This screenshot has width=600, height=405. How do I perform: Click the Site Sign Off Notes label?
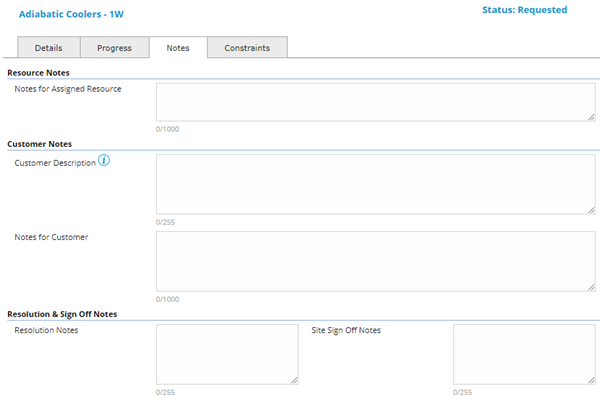point(346,330)
